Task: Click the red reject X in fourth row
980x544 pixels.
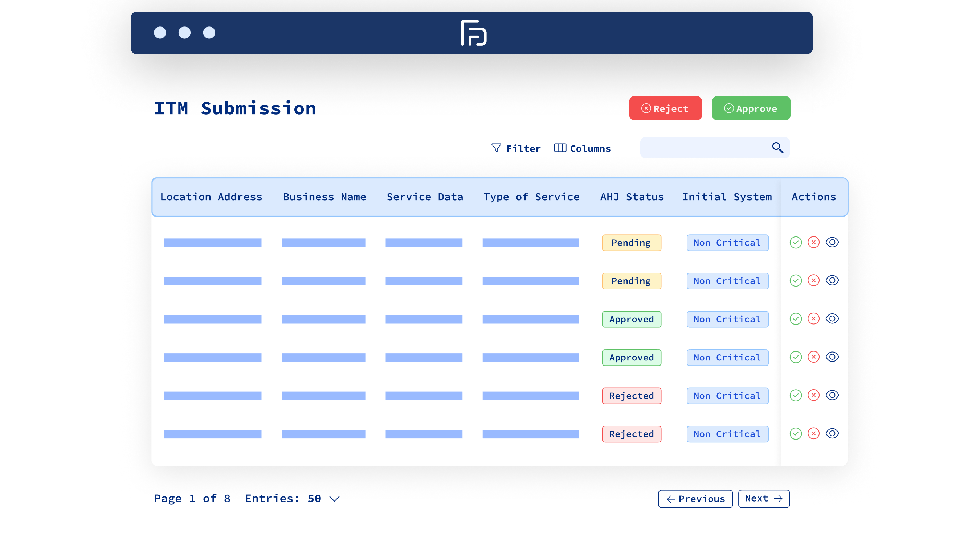Action: (x=813, y=357)
